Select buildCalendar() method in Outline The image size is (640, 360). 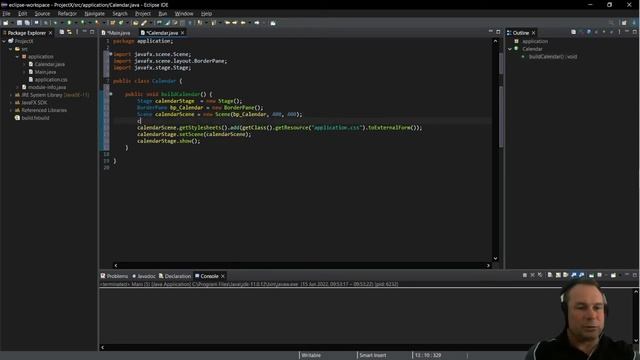tap(553, 57)
